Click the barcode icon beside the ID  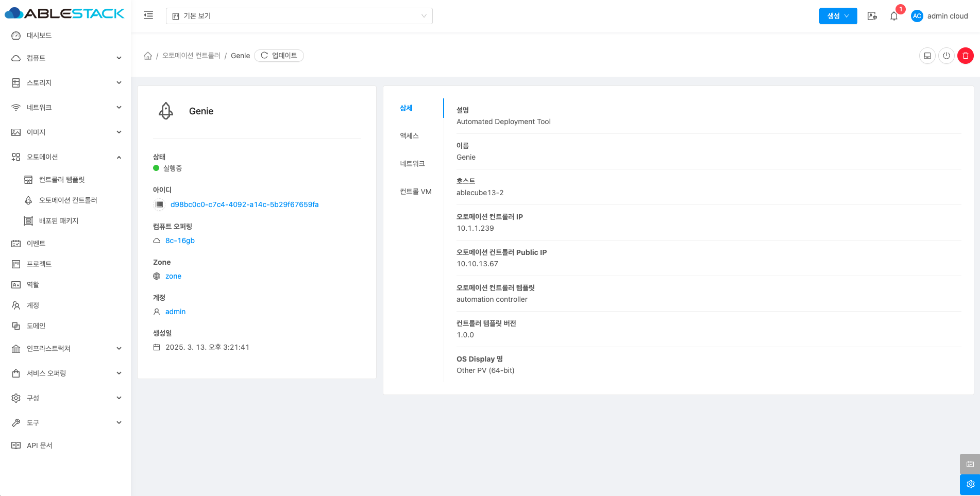click(159, 204)
